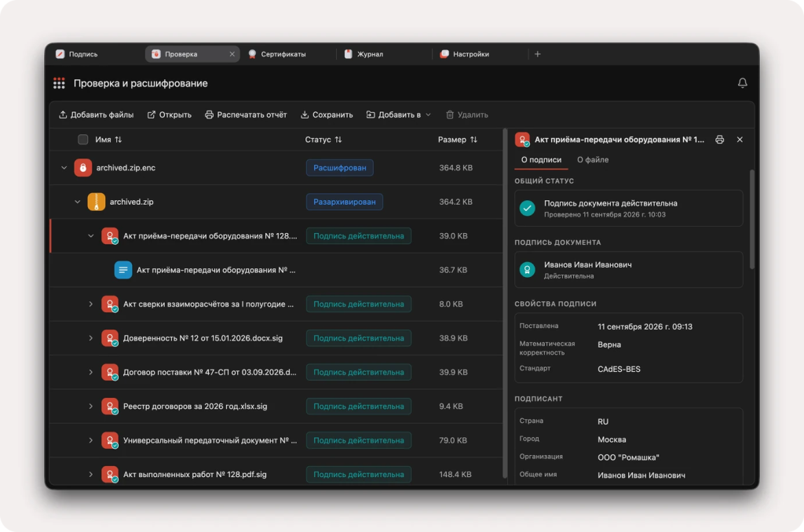Screen dimensions: 804x532
Task: Sort the list by Статус column arrows
Action: (338, 140)
